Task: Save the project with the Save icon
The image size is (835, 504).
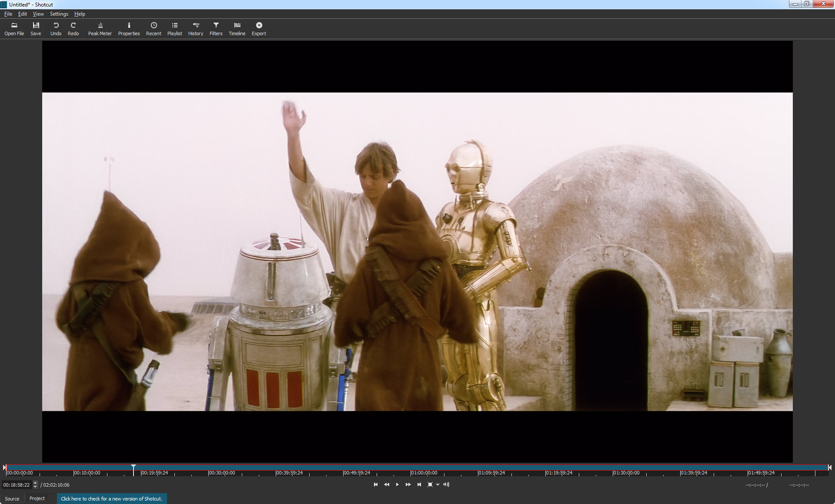Action: click(36, 29)
